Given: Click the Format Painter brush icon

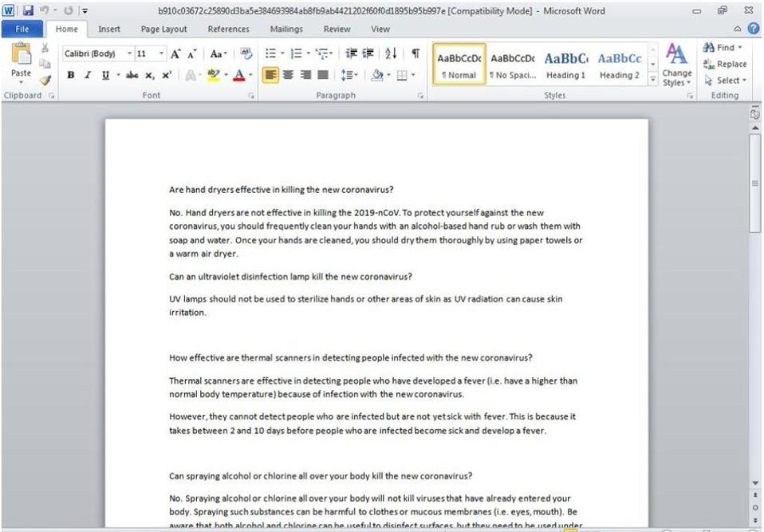Looking at the screenshot, I should pyautogui.click(x=45, y=80).
